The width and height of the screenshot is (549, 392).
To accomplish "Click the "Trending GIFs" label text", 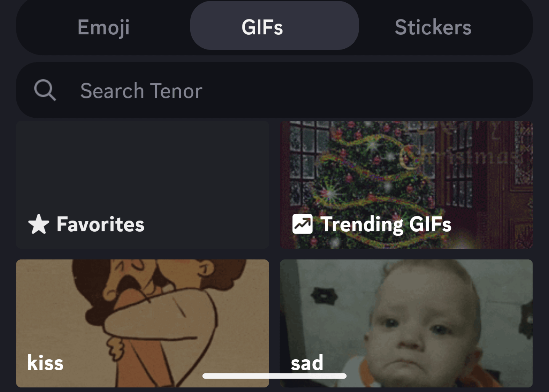I will [x=386, y=224].
